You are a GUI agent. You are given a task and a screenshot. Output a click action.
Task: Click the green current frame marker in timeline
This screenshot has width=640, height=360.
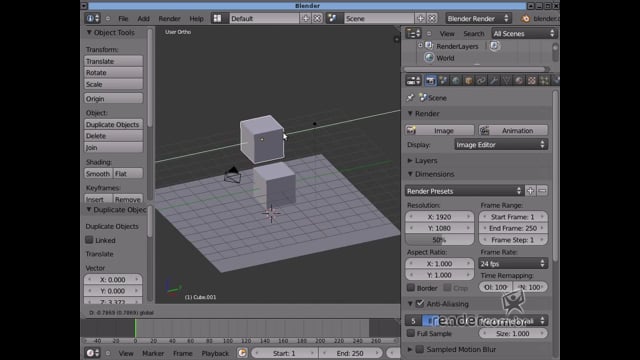[135, 328]
